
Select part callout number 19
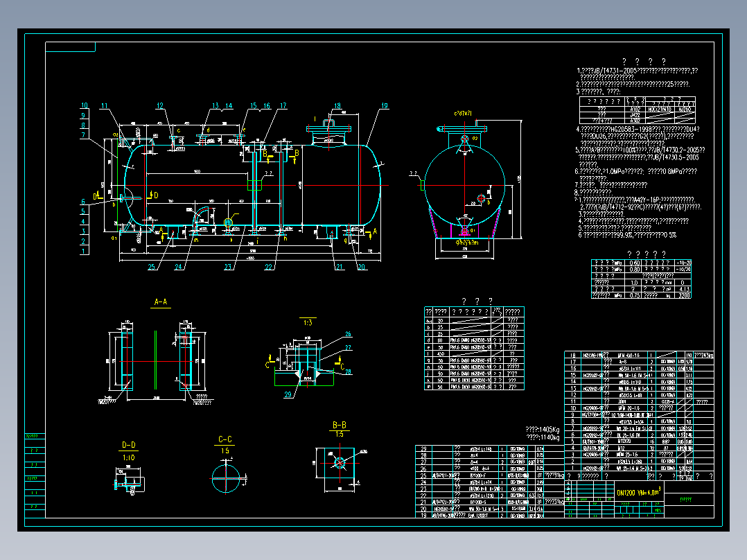coord(385,106)
